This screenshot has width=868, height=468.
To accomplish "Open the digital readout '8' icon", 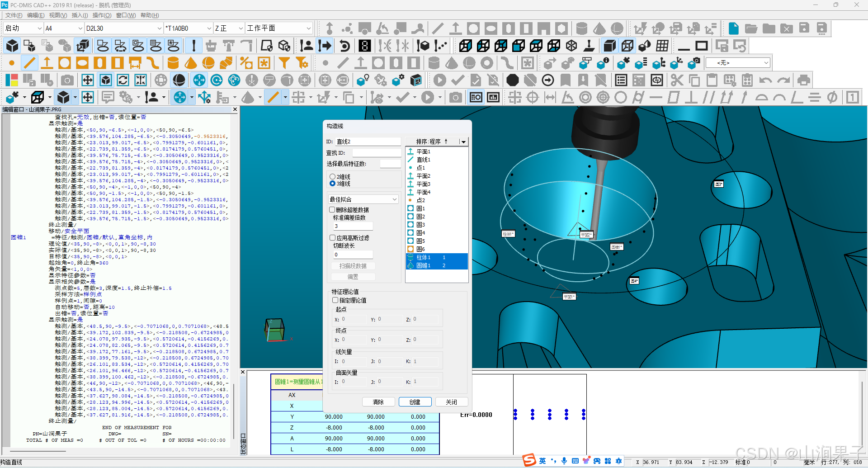I will tap(365, 46).
